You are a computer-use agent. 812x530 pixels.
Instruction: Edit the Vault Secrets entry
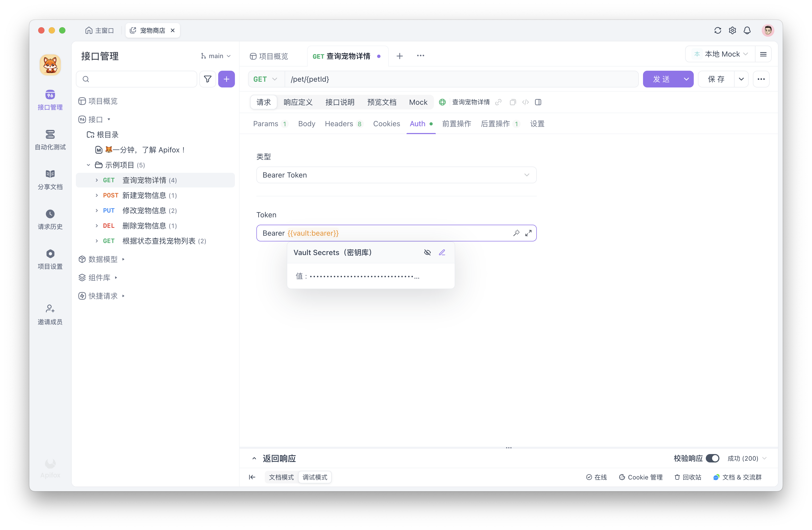[x=442, y=252]
